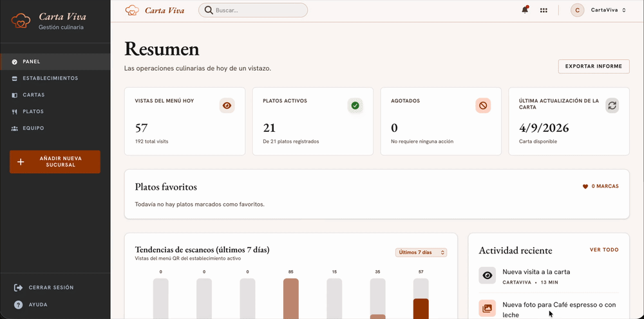Click the refresh icon on Última actualización card

coord(612,105)
